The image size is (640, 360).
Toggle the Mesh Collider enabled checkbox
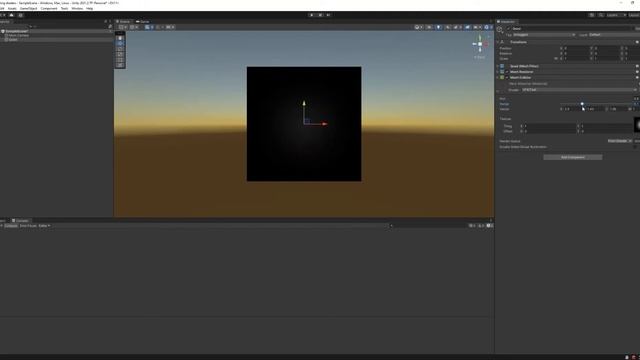coord(507,78)
